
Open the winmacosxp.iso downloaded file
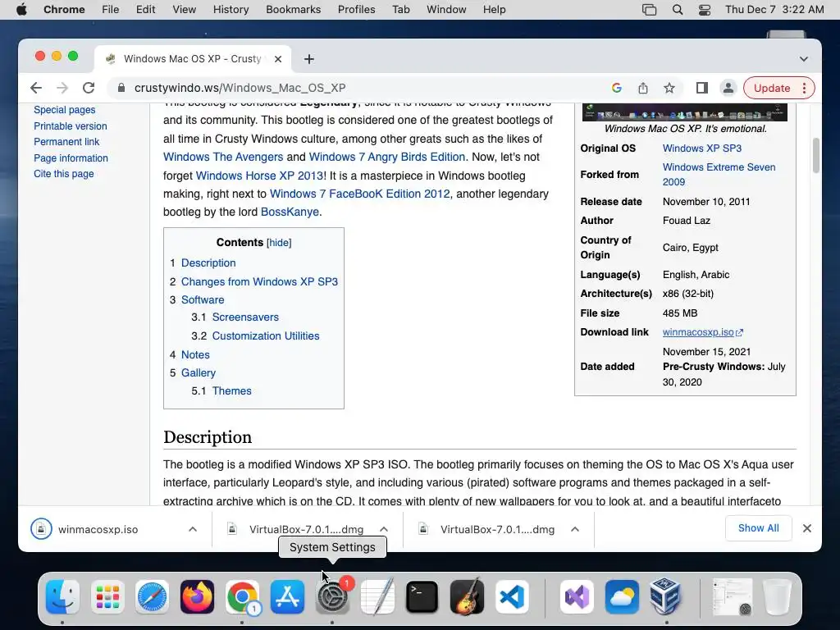coord(98,529)
